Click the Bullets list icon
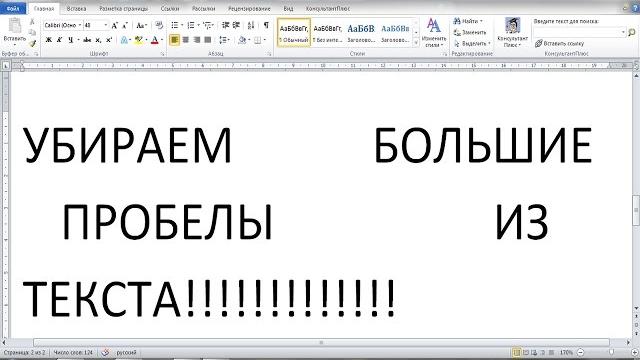The image size is (640, 360). point(175,25)
